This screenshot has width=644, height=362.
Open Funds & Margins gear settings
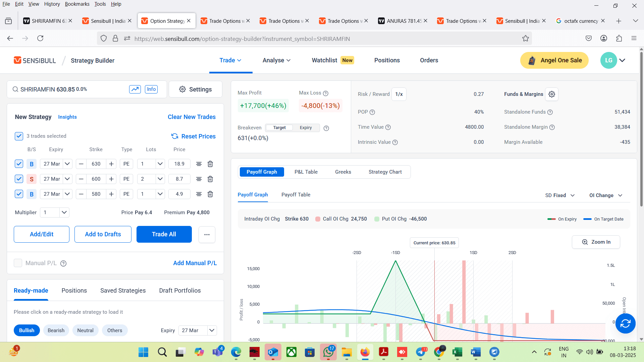pyautogui.click(x=552, y=94)
